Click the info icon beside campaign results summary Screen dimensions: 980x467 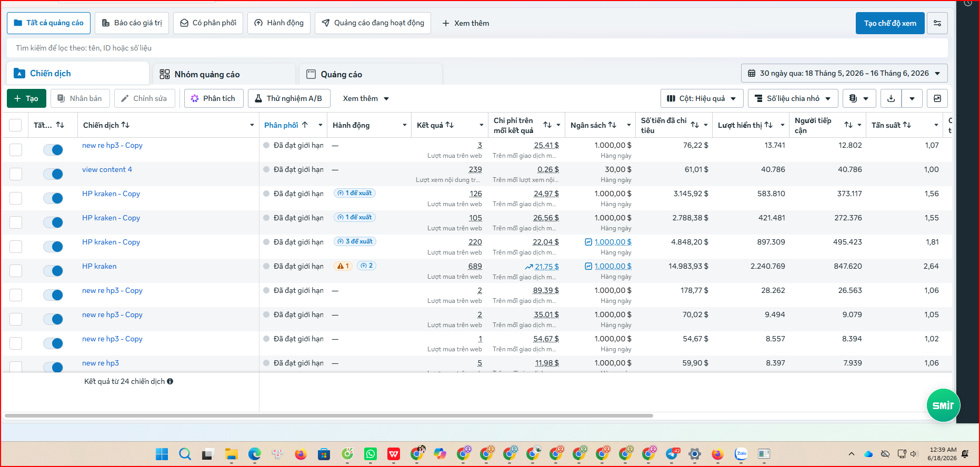(170, 381)
